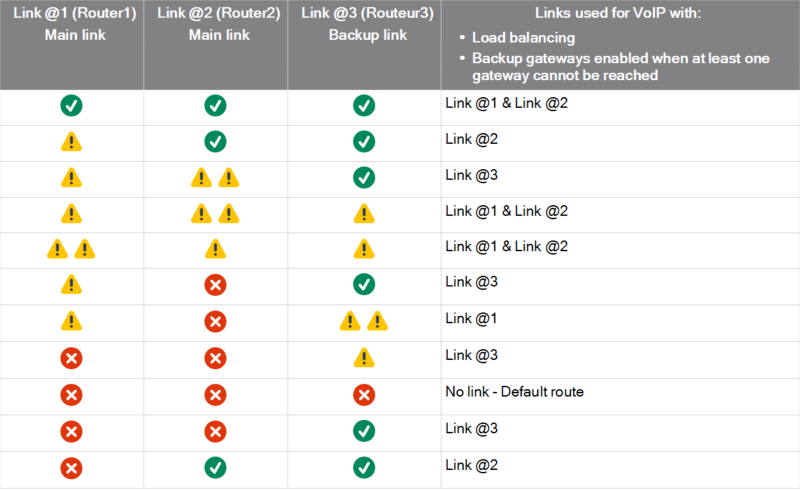
Task: Click the "Link @1 (Router1)" column header
Action: pos(71,13)
